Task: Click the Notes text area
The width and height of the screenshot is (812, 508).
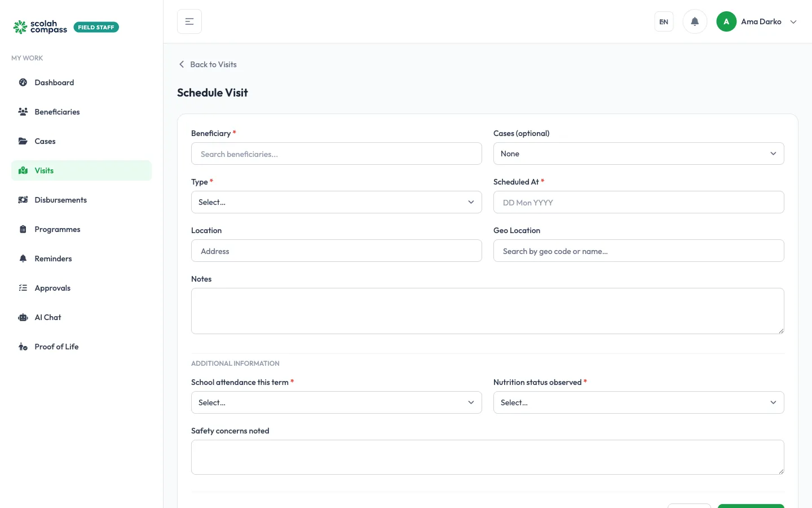Action: (x=487, y=311)
